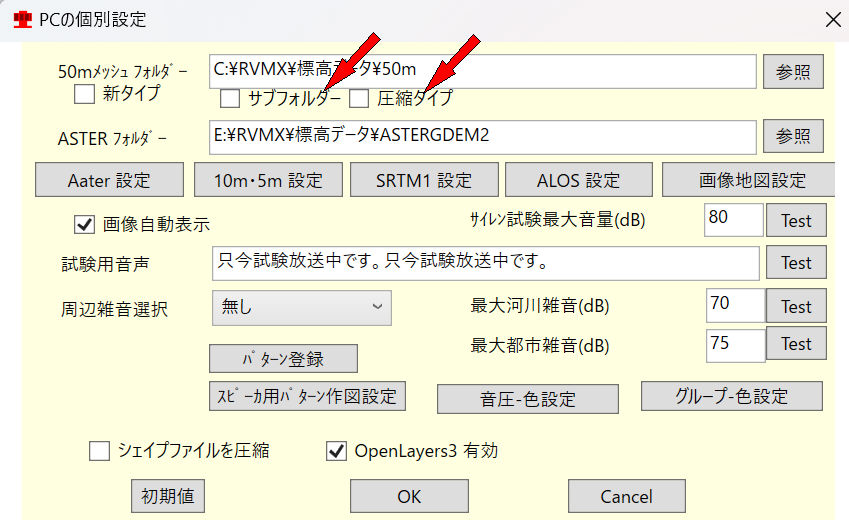
Task: Click the 試験用音声 text field
Action: pyautogui.click(x=485, y=263)
